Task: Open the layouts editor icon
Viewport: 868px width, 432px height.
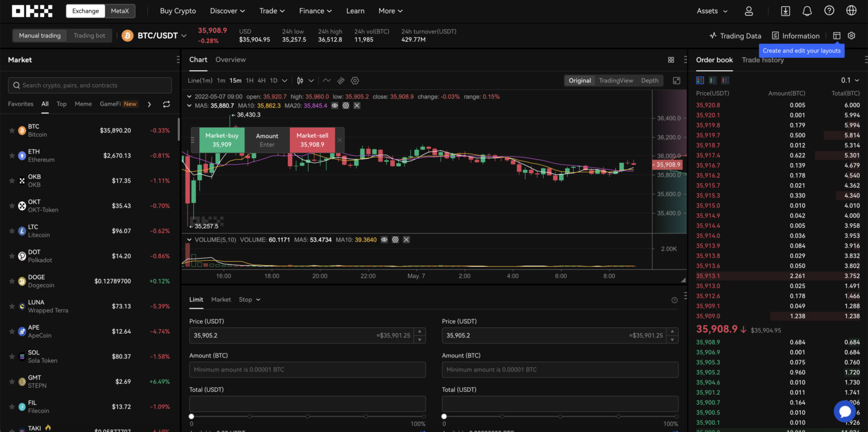Action: (837, 36)
